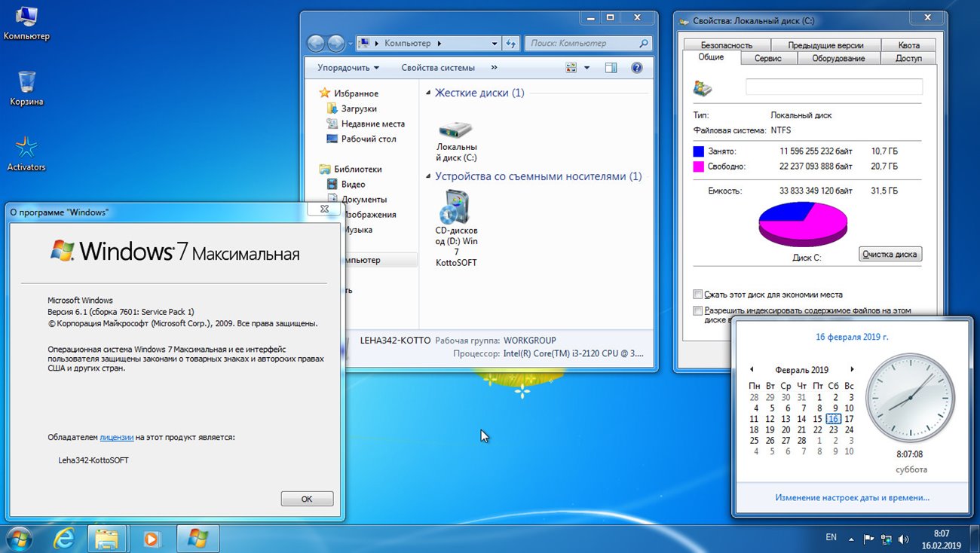Switch to the Безопасность tab
The width and height of the screenshot is (980, 553).
pos(726,45)
